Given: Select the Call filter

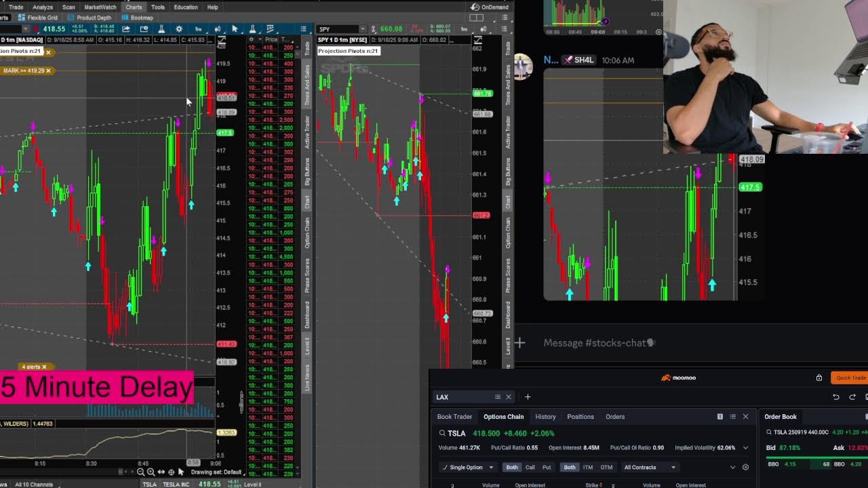Looking at the screenshot, I should (x=530, y=467).
